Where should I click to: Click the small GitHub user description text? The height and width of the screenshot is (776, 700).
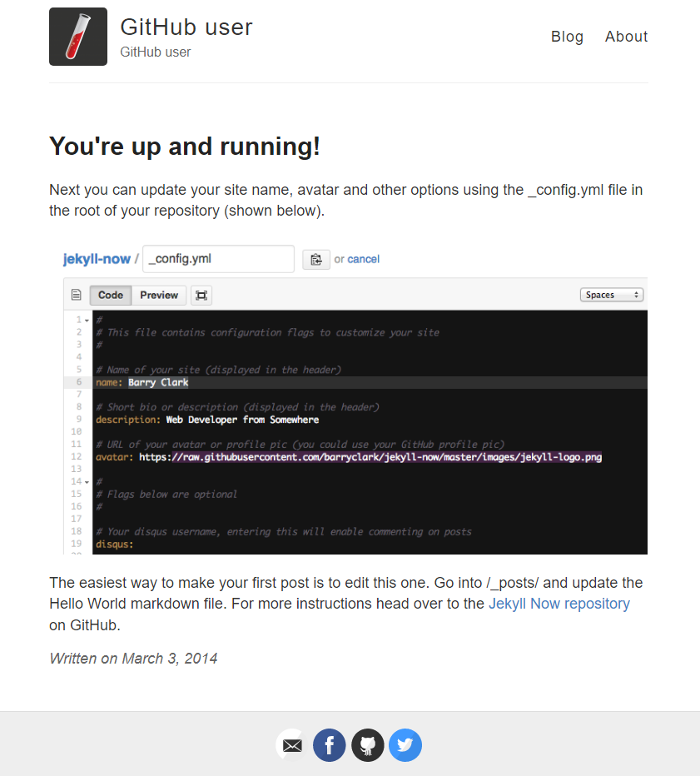point(156,52)
